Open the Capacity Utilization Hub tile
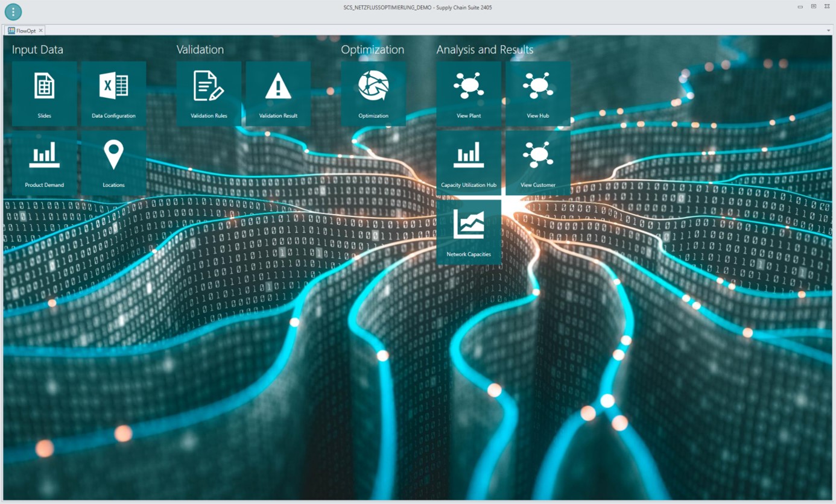 pos(469,163)
